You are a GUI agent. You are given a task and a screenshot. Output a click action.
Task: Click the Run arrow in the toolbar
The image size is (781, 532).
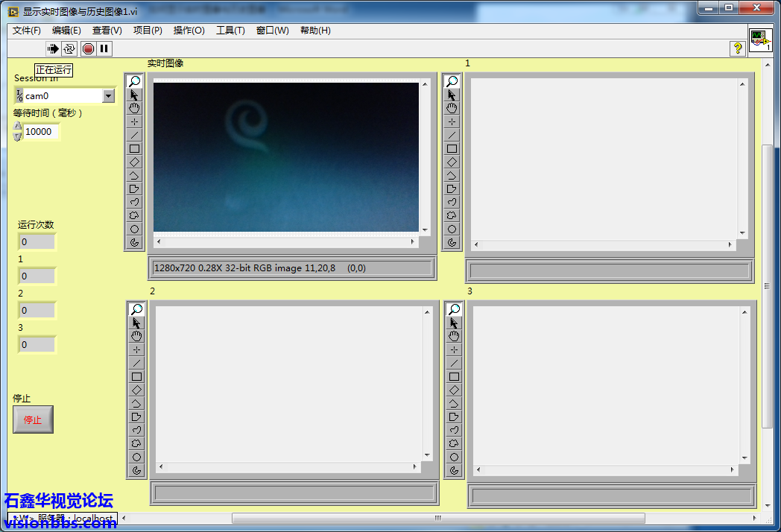(53, 48)
